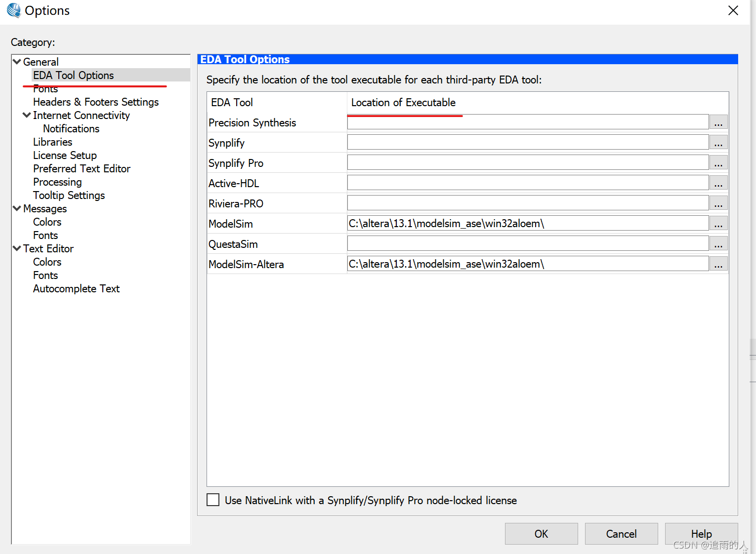Click the Cancel button
Screen dimensions: 756x554
621,534
